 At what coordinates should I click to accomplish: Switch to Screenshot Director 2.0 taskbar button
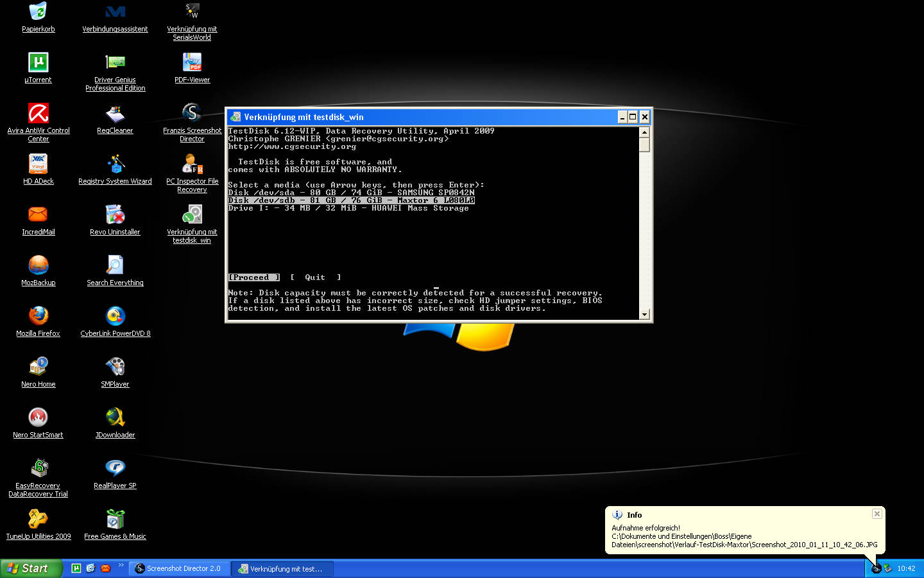coord(180,568)
